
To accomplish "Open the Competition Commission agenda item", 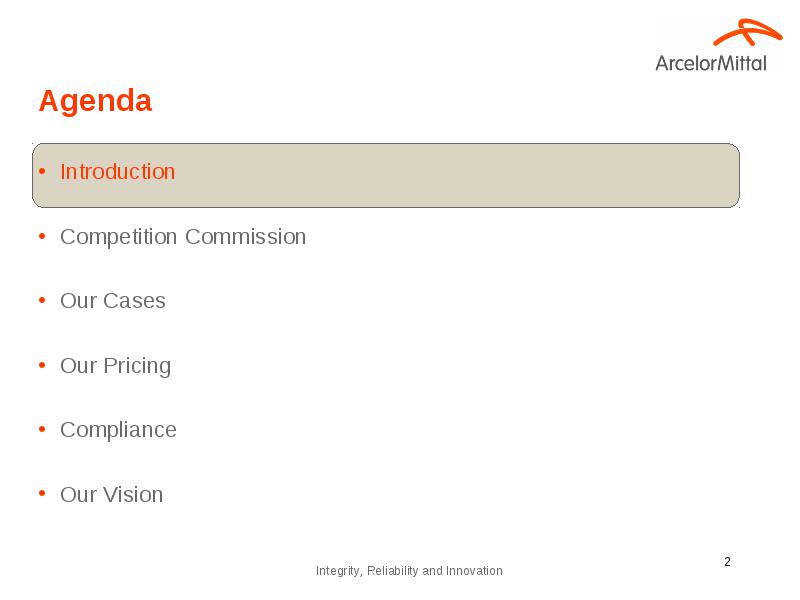I will point(183,237).
